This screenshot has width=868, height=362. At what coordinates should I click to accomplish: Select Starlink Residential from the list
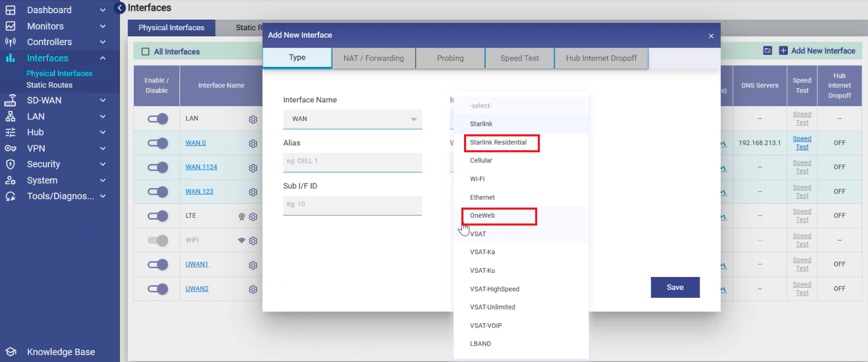pos(499,142)
